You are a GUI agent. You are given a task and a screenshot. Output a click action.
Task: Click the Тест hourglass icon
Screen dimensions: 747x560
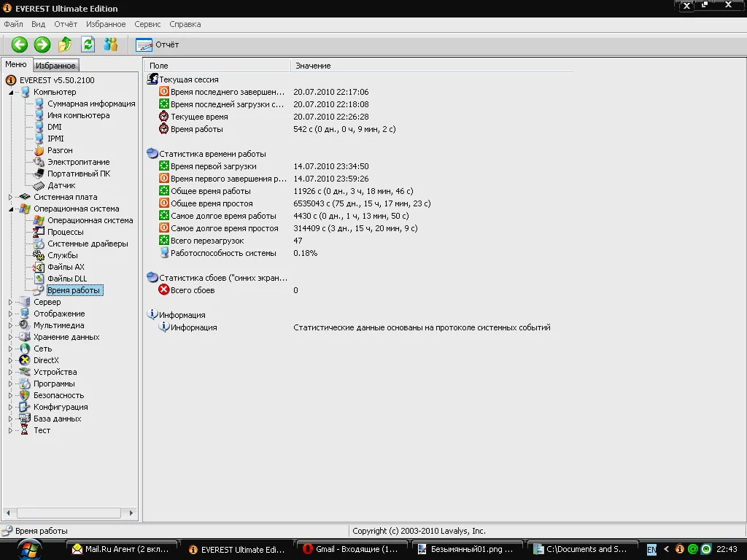[x=25, y=430]
